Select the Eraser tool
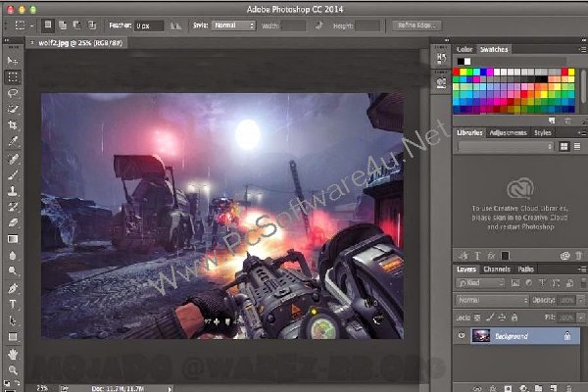The width and height of the screenshot is (588, 392). click(13, 222)
